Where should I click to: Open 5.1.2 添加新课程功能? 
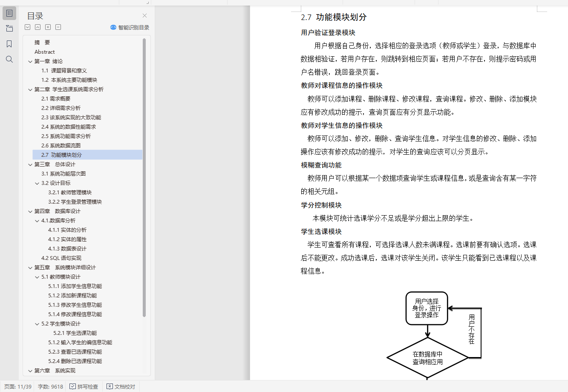point(72,296)
